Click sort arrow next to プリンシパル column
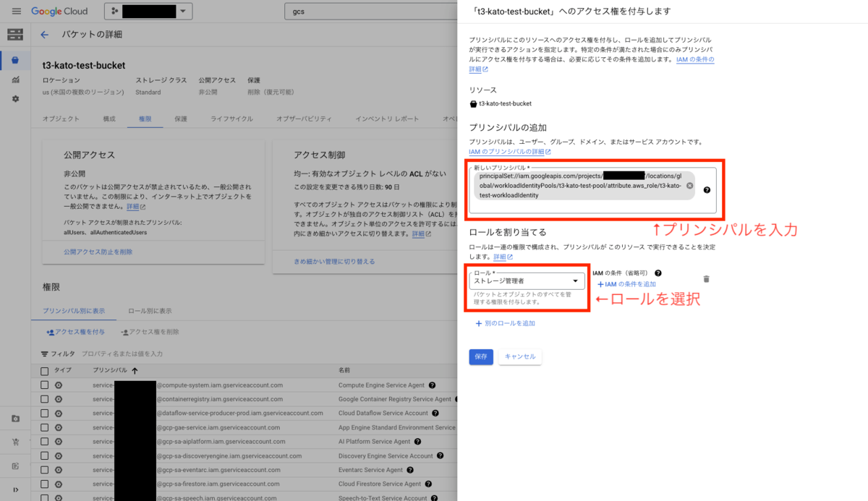Viewport: 868px width, 501px height. tap(135, 370)
